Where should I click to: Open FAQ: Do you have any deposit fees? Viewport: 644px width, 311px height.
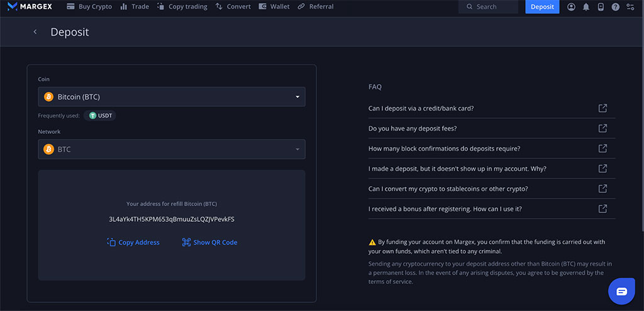click(x=492, y=128)
